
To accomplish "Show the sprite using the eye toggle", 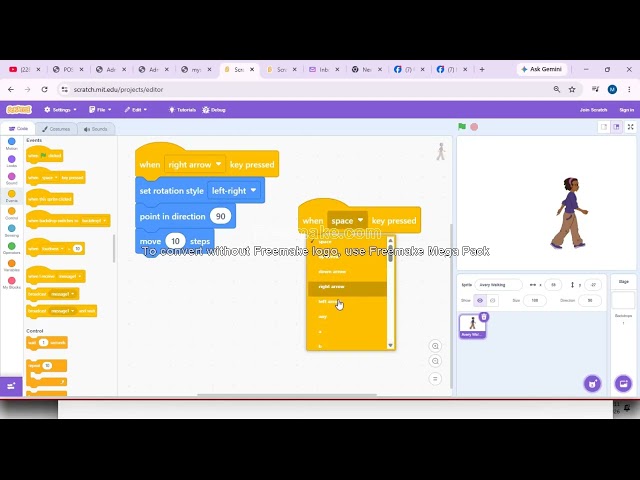I will (480, 300).
